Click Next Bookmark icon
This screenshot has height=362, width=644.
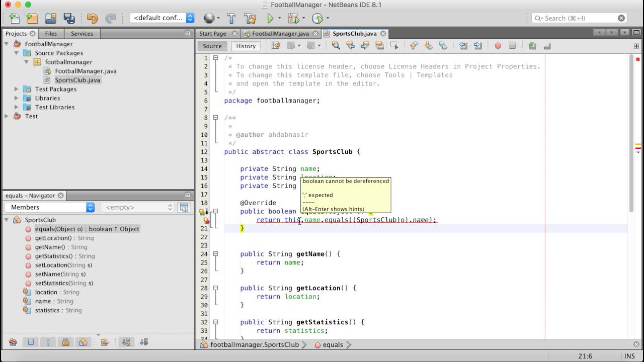pyautogui.click(x=429, y=46)
